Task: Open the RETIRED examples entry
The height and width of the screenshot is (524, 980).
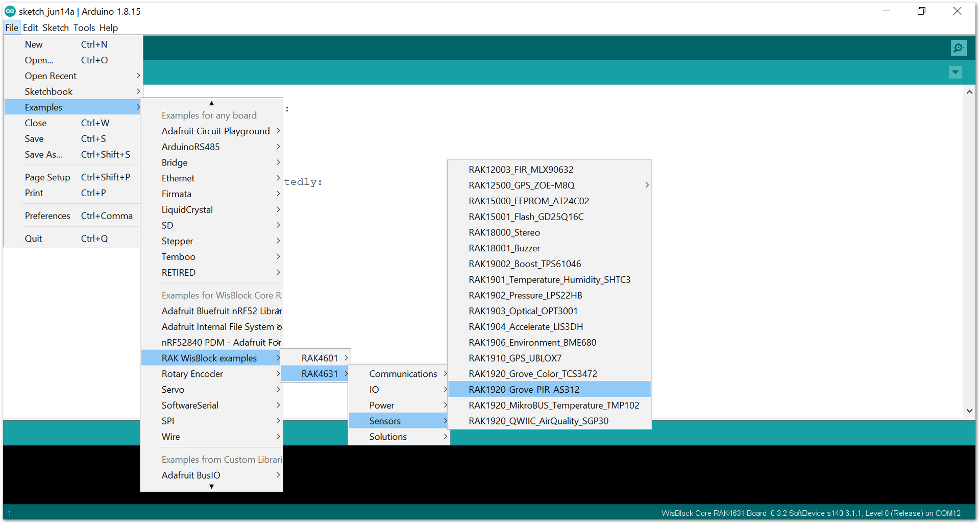Action: pyautogui.click(x=211, y=273)
